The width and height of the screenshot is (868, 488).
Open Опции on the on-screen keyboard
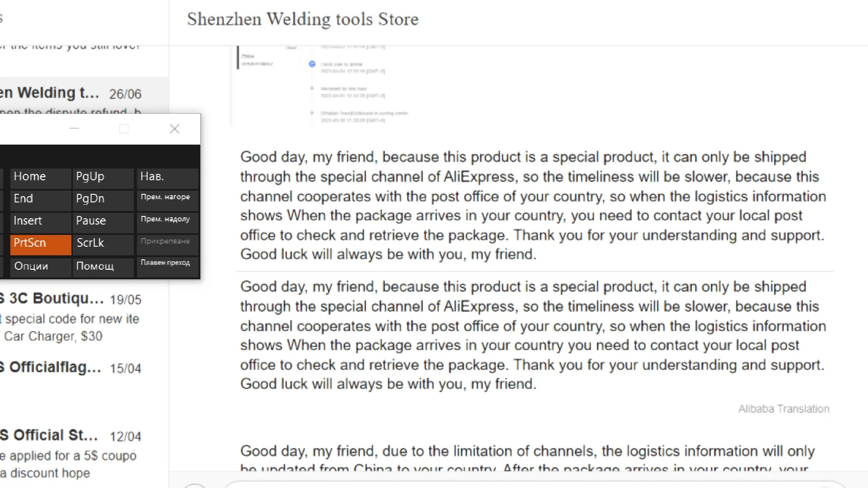click(40, 266)
